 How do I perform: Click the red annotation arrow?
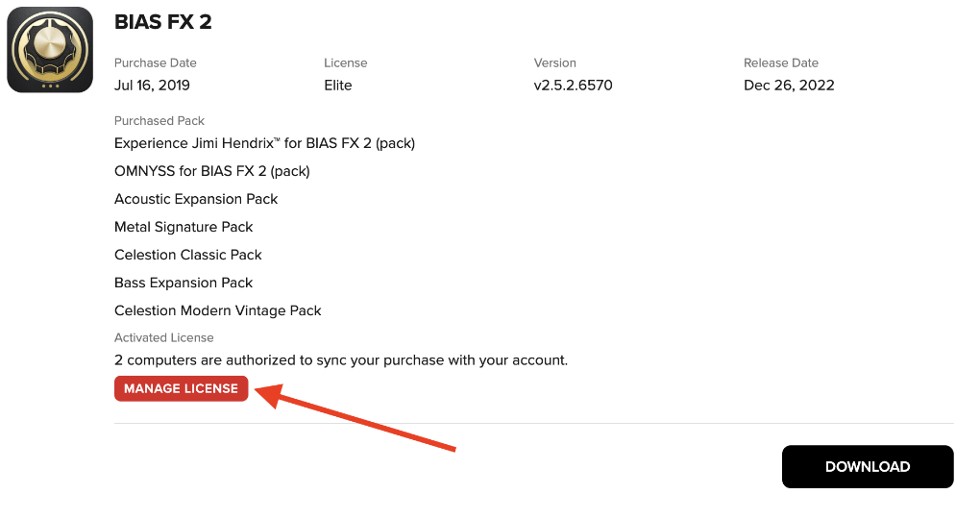[356, 416]
